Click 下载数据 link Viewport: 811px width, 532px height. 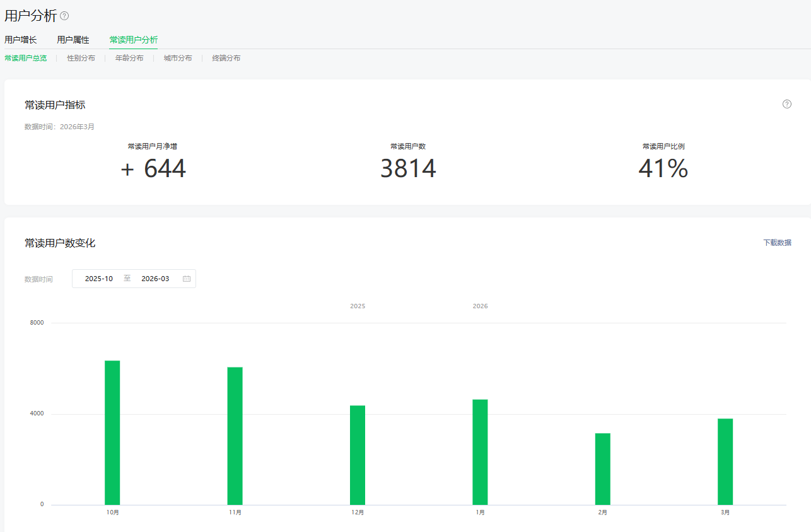coord(777,243)
